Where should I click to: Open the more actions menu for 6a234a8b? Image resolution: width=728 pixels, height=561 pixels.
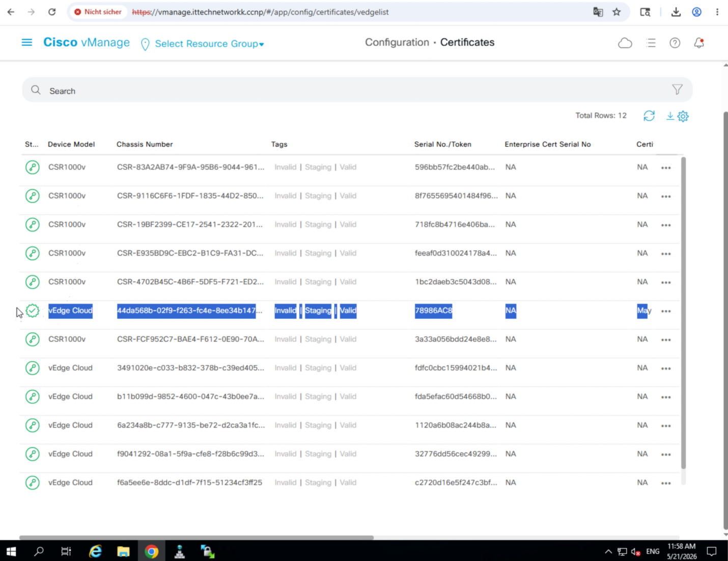(x=666, y=425)
